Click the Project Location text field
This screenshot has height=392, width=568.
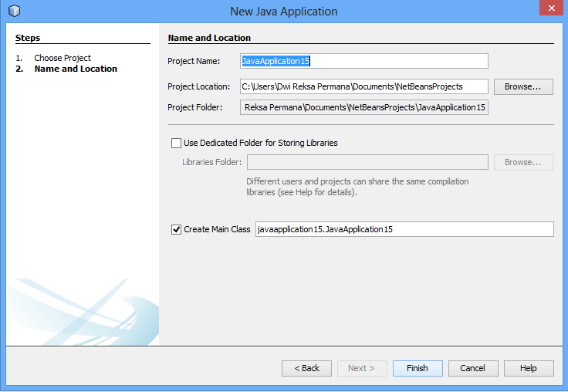click(x=364, y=86)
